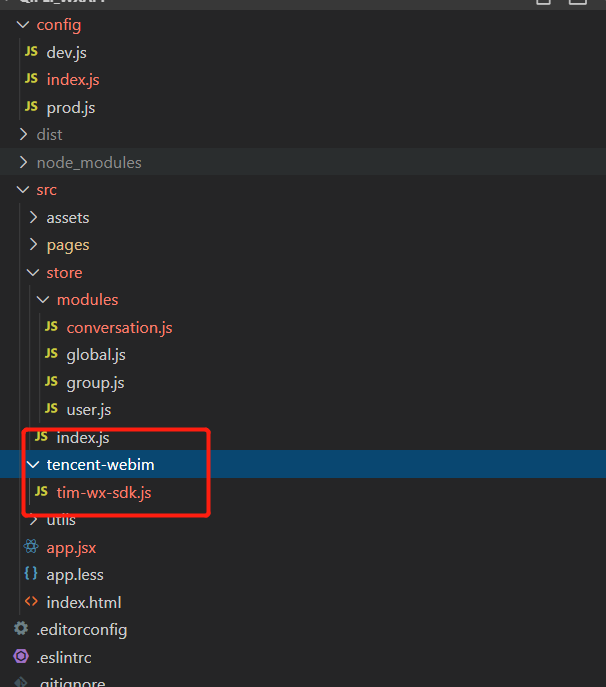This screenshot has height=687, width=606.
Task: Select the modules folder name
Action: 88,300
